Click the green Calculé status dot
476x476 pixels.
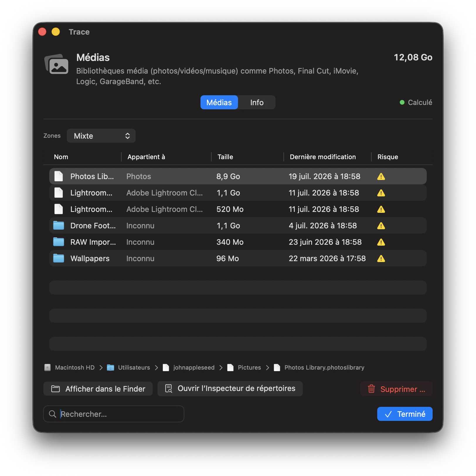tap(402, 102)
